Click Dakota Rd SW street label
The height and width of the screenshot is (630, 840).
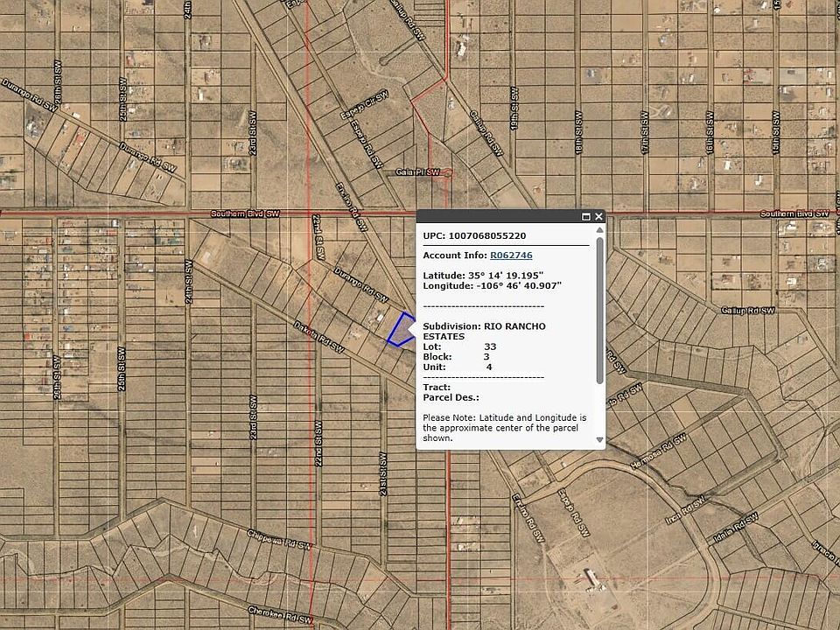(x=318, y=337)
